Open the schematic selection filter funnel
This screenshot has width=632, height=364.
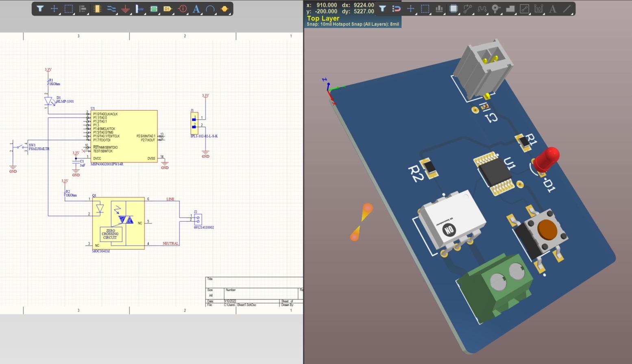click(40, 9)
